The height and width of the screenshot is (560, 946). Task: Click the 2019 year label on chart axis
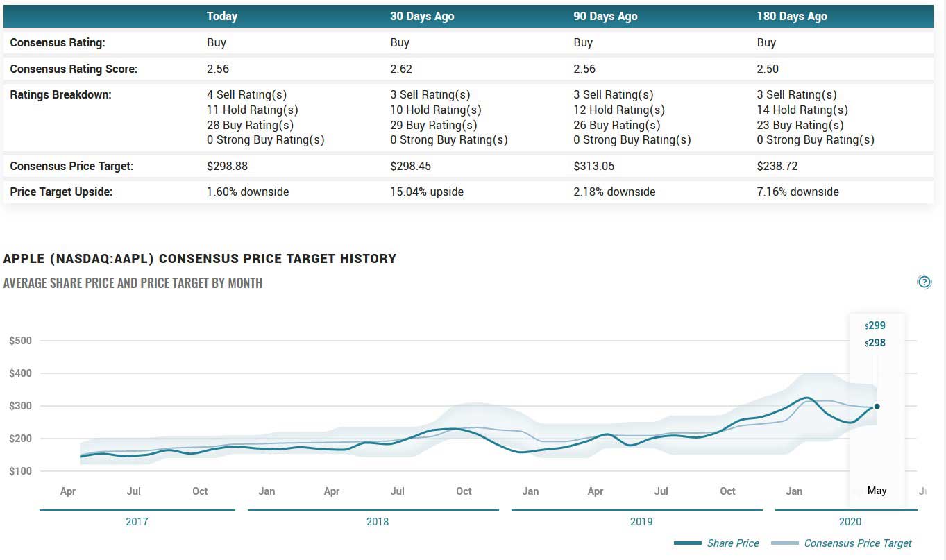coord(641,522)
